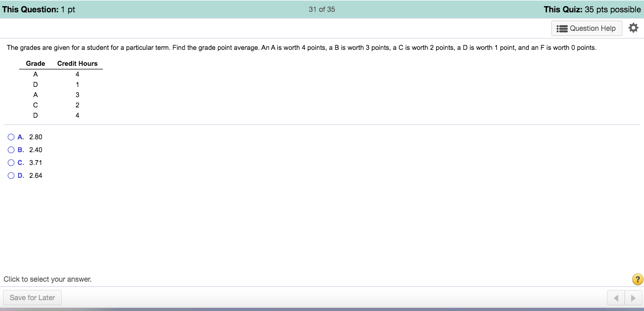Select answer choice B, 2.40
644x311 pixels.
click(11, 149)
